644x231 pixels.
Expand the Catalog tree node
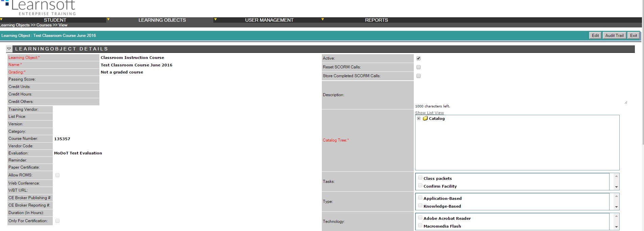click(x=419, y=119)
